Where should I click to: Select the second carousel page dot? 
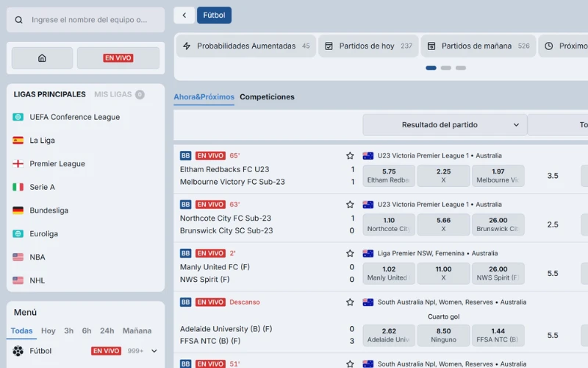coord(446,68)
